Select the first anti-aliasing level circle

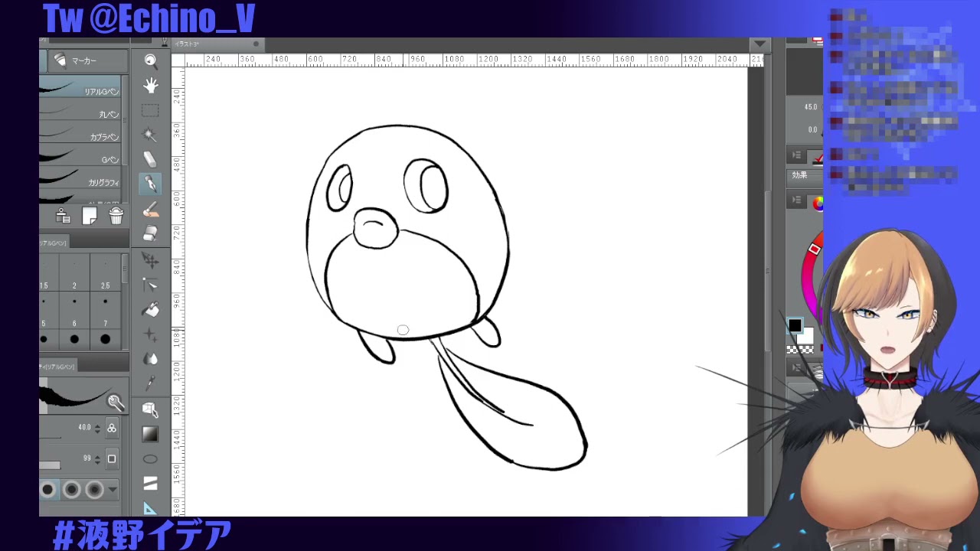click(48, 489)
